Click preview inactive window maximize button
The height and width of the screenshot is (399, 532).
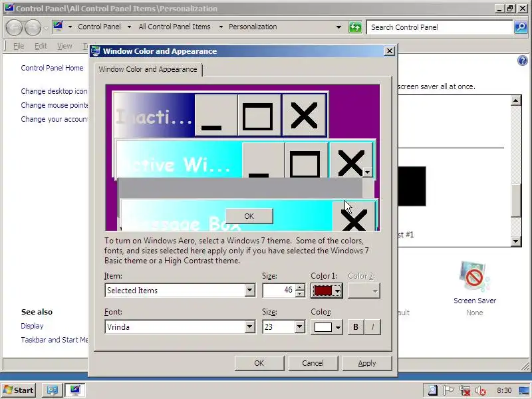click(259, 115)
